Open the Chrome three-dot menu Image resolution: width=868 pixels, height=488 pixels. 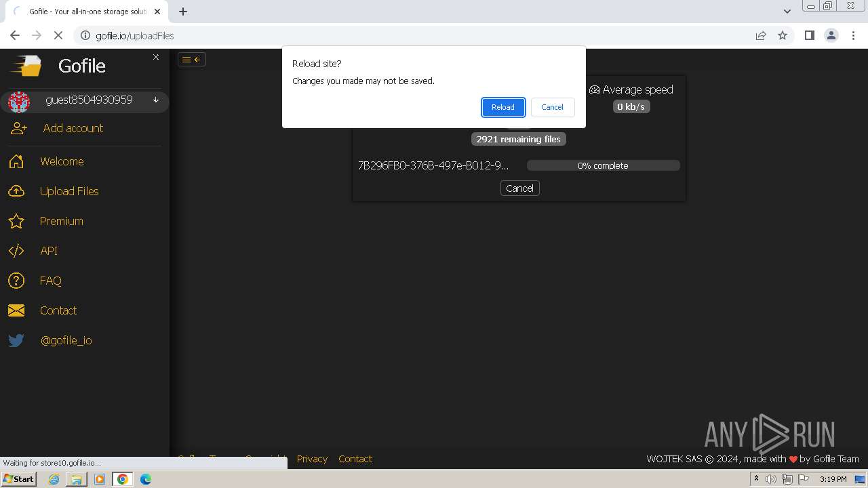click(853, 36)
